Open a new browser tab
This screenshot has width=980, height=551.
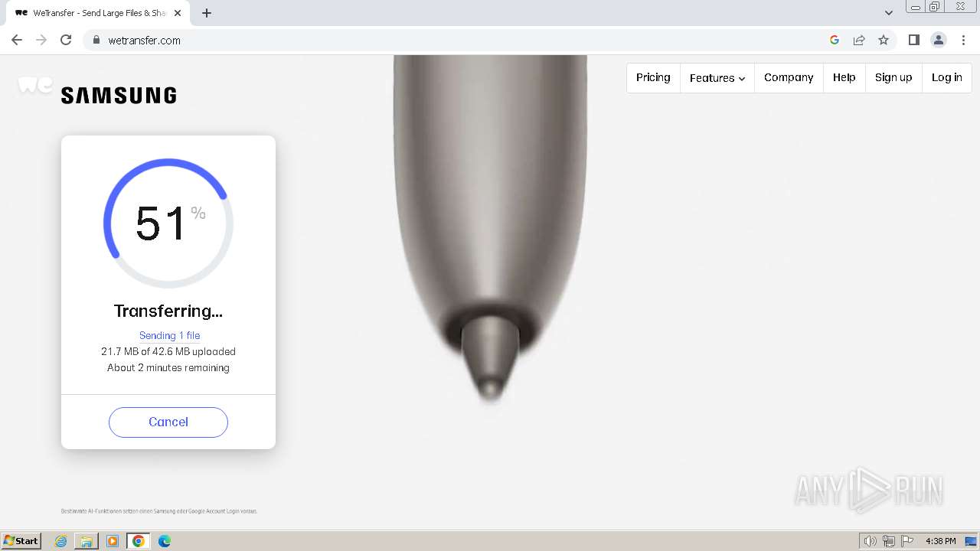(x=207, y=13)
